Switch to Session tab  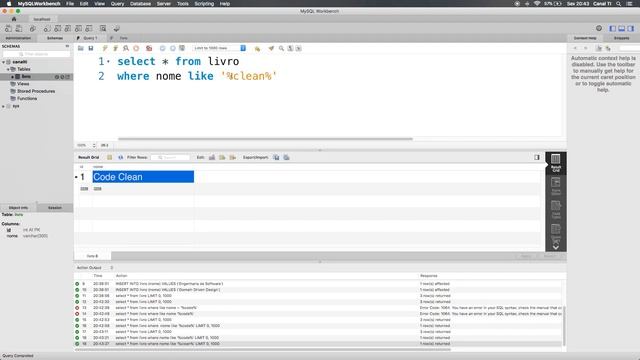coord(55,208)
